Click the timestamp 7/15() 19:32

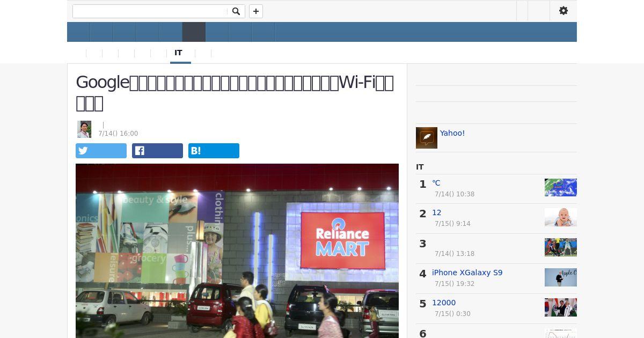click(455, 284)
